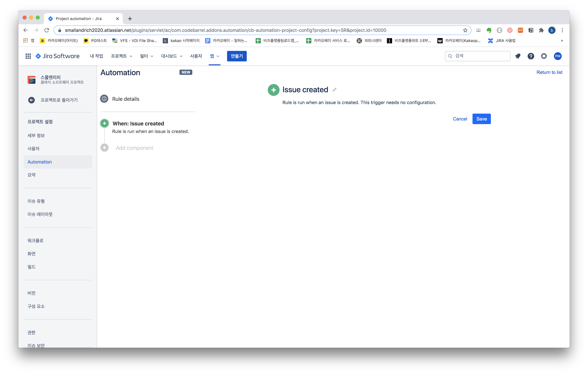This screenshot has width=588, height=374.
Task: Open the help question mark icon
Action: point(531,56)
